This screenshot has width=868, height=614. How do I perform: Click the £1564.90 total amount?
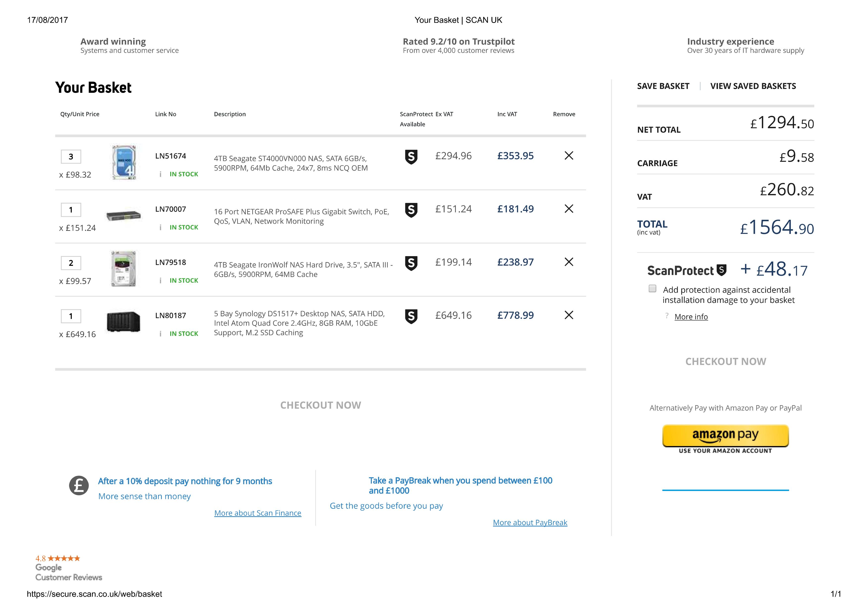point(777,228)
